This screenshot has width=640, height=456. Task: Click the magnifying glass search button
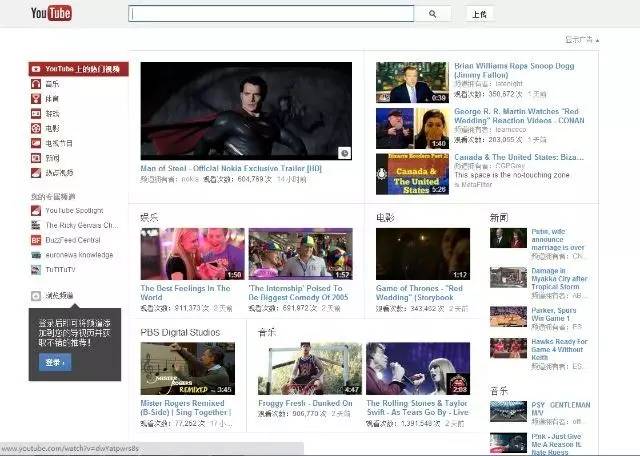(433, 14)
